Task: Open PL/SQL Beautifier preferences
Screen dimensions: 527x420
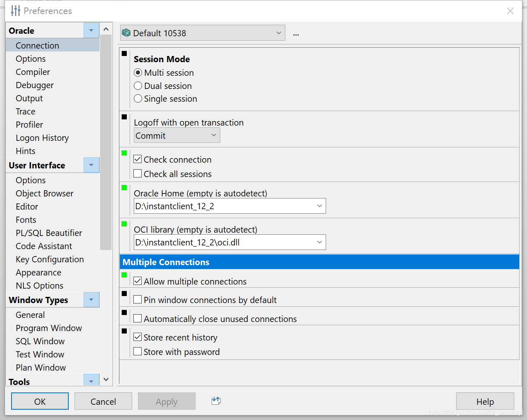Action: tap(49, 233)
